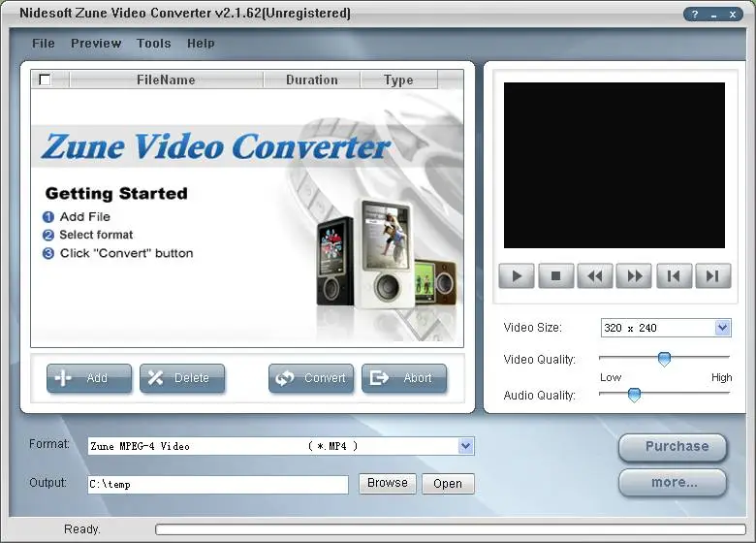Click the "Low" quality label
756x543 pixels.
click(x=611, y=377)
